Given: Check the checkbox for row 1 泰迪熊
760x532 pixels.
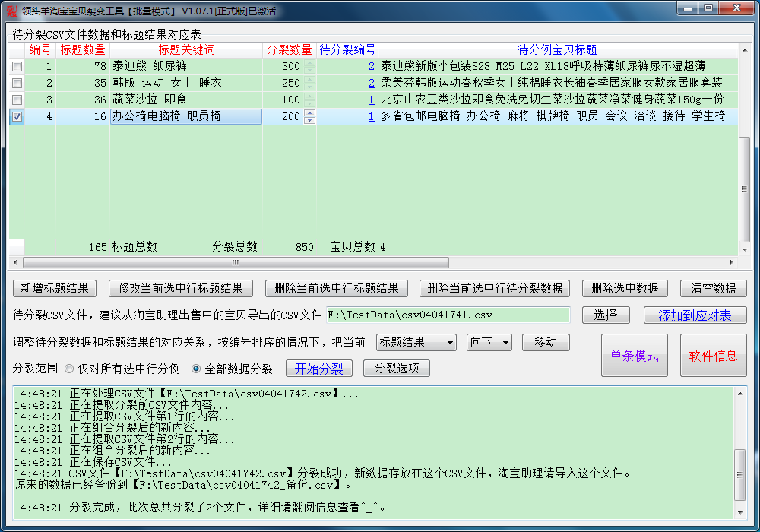Looking at the screenshot, I should click(17, 67).
